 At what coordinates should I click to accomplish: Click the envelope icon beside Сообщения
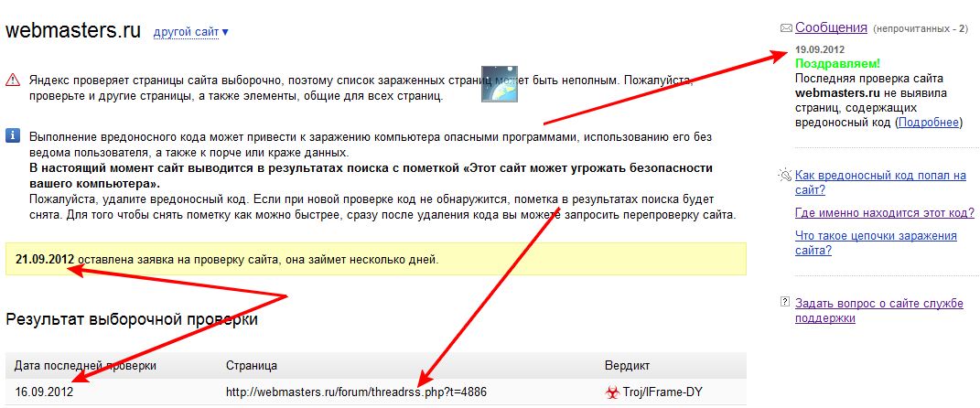click(785, 28)
